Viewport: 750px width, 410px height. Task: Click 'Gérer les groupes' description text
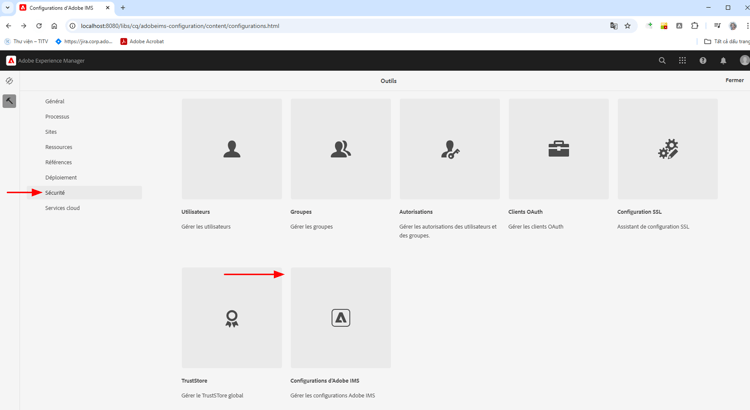311,227
